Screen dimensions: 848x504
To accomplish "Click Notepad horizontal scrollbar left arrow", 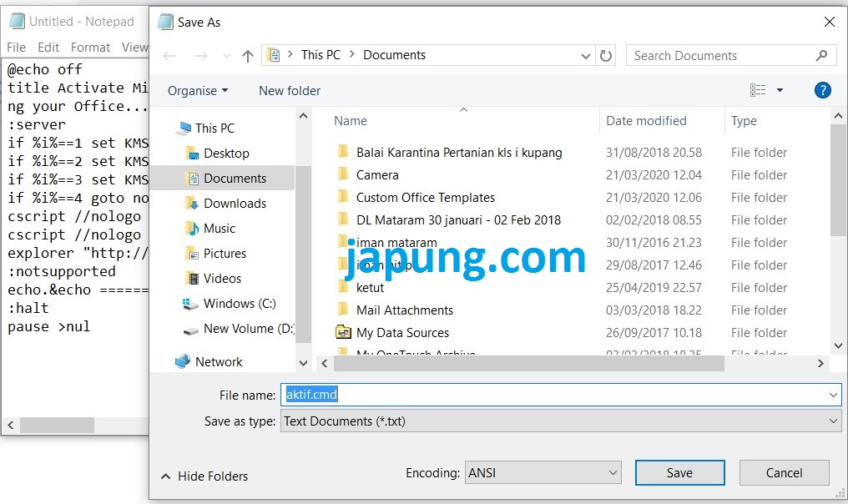I will pos(10,425).
